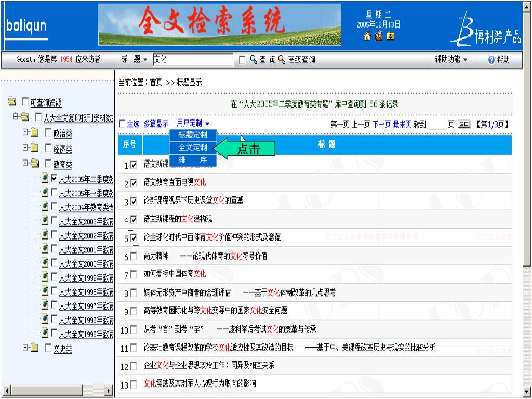Open the 辅助功能 dropdown menu
532x399 pixels.
(x=451, y=60)
